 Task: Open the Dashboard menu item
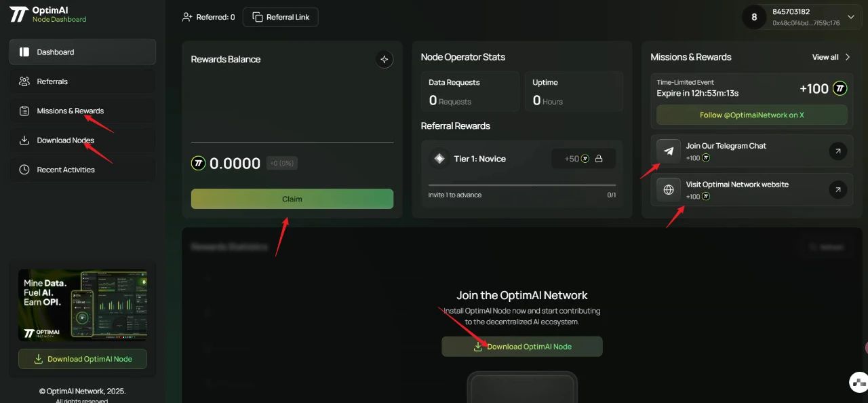pyautogui.click(x=82, y=52)
